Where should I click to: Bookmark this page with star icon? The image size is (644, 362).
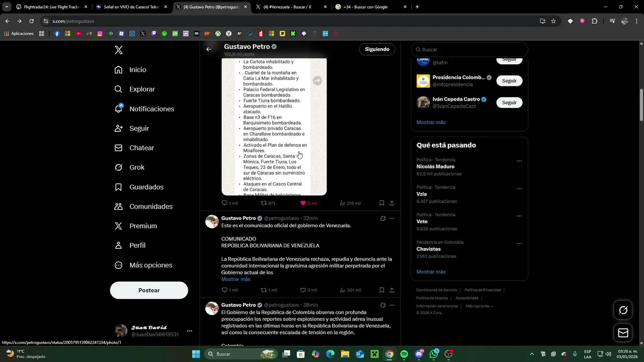[x=553, y=21]
